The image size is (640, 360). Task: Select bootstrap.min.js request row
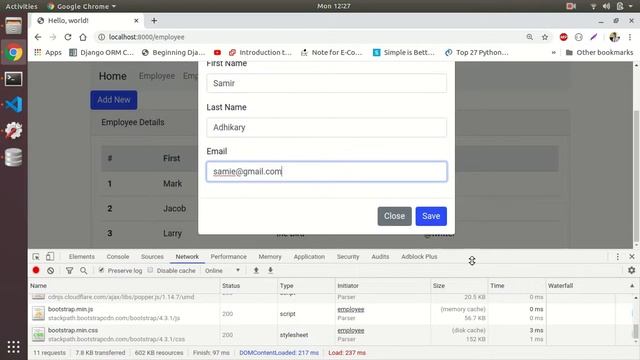pyautogui.click(x=331, y=313)
